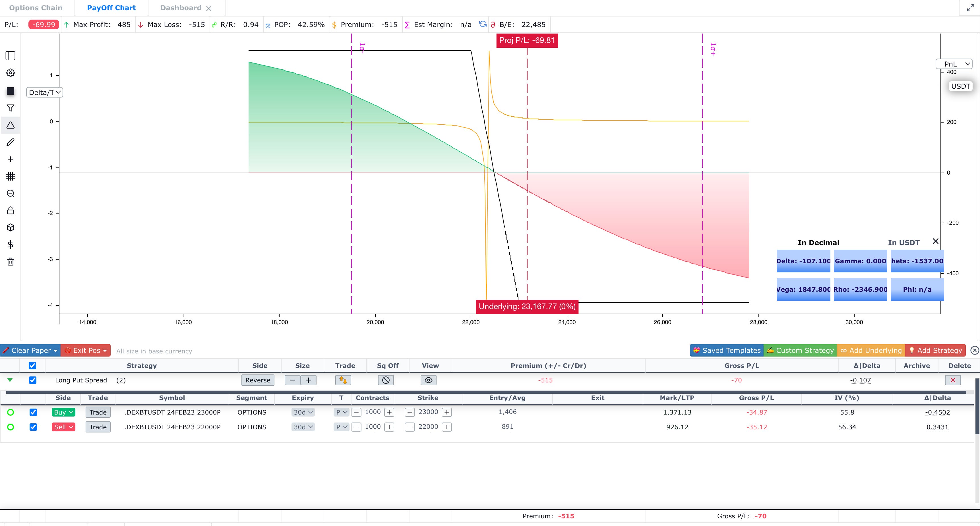Open the Sell side dropdown for 22000P
Image resolution: width=980 pixels, height=526 pixels.
(x=63, y=427)
